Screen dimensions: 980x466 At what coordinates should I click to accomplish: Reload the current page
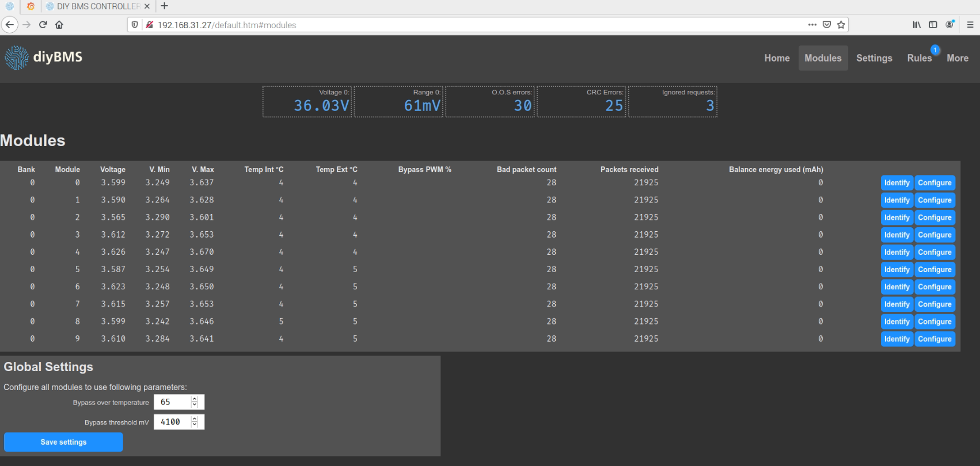coord(43,25)
